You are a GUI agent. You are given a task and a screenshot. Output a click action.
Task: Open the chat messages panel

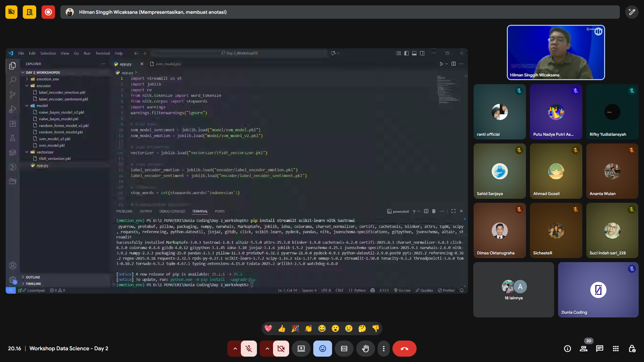point(599,349)
